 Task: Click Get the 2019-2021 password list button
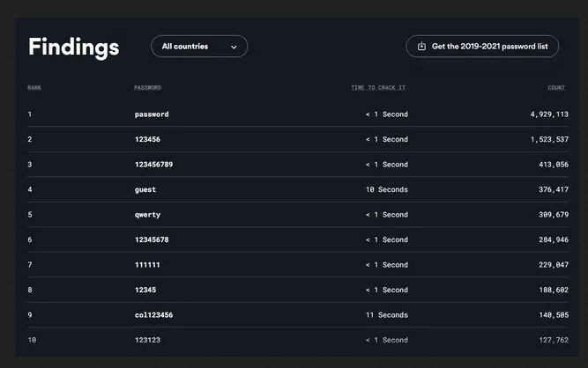click(482, 47)
